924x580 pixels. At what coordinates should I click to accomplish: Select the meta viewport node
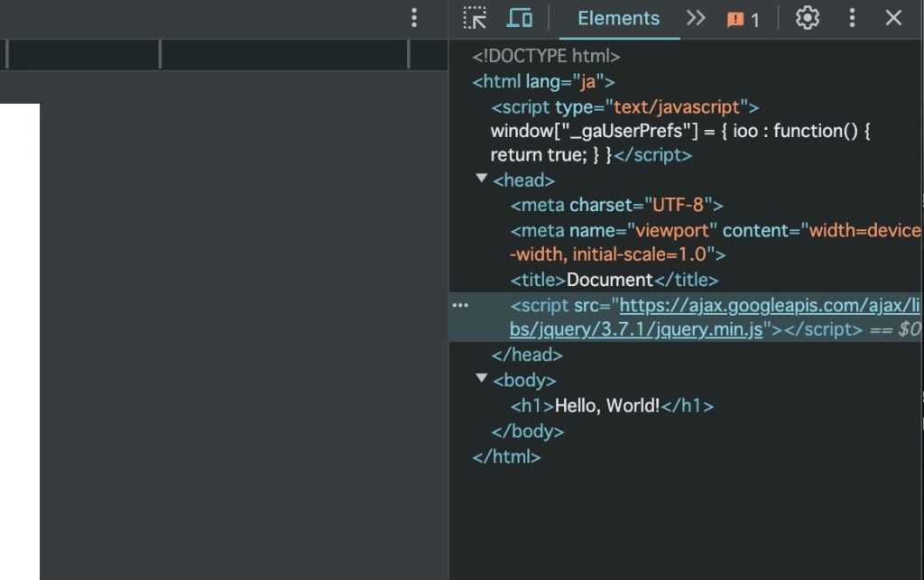click(x=715, y=242)
